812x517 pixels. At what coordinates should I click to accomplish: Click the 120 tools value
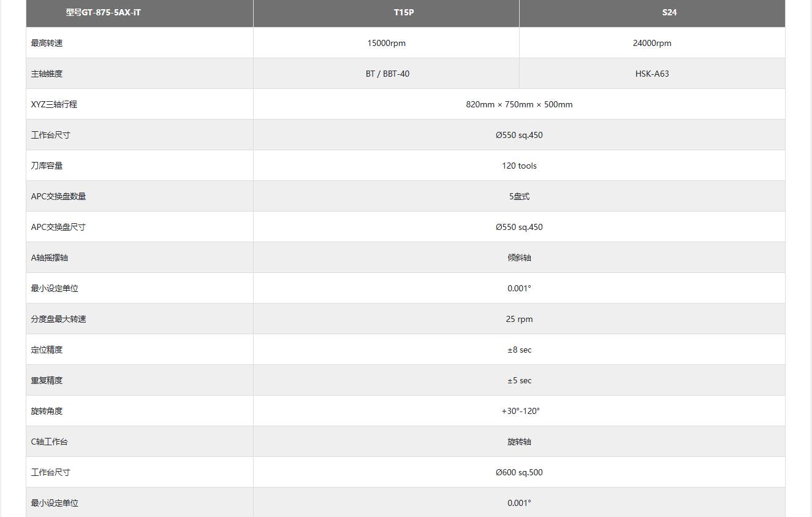coord(519,166)
